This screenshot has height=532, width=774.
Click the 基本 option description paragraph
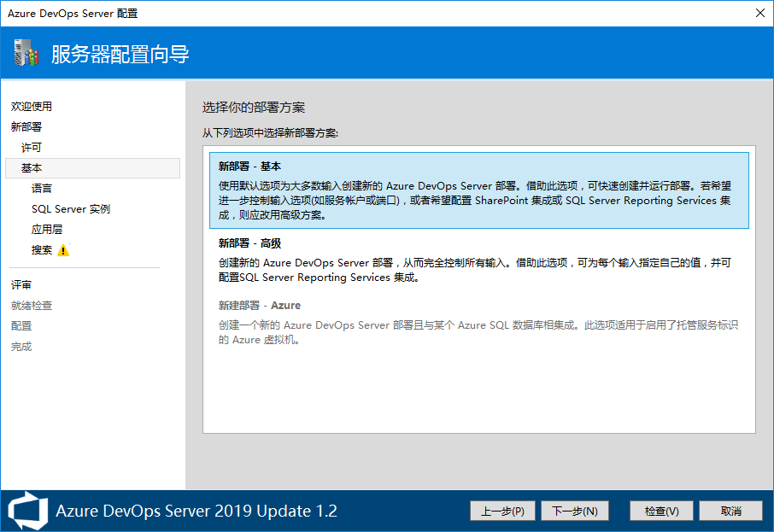click(x=475, y=201)
